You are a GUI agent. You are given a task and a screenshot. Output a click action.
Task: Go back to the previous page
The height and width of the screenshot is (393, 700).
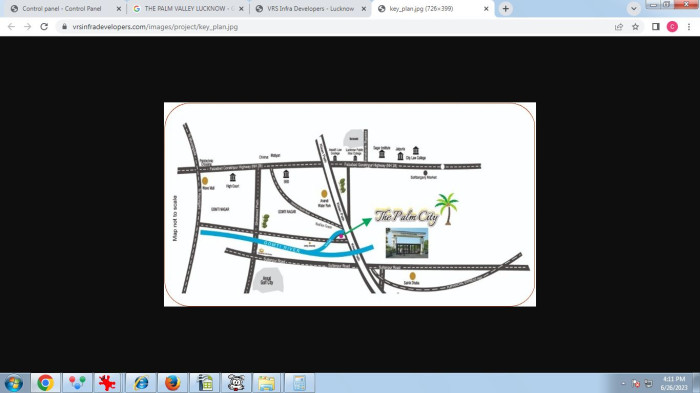11,27
